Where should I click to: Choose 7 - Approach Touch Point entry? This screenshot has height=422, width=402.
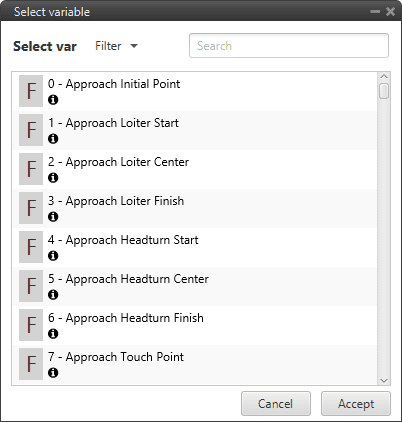coord(195,364)
